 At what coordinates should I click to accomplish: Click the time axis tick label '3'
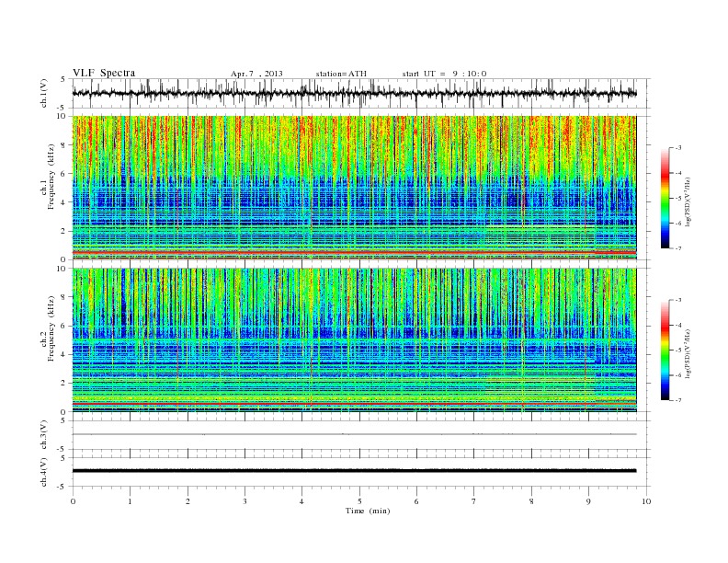(x=245, y=501)
